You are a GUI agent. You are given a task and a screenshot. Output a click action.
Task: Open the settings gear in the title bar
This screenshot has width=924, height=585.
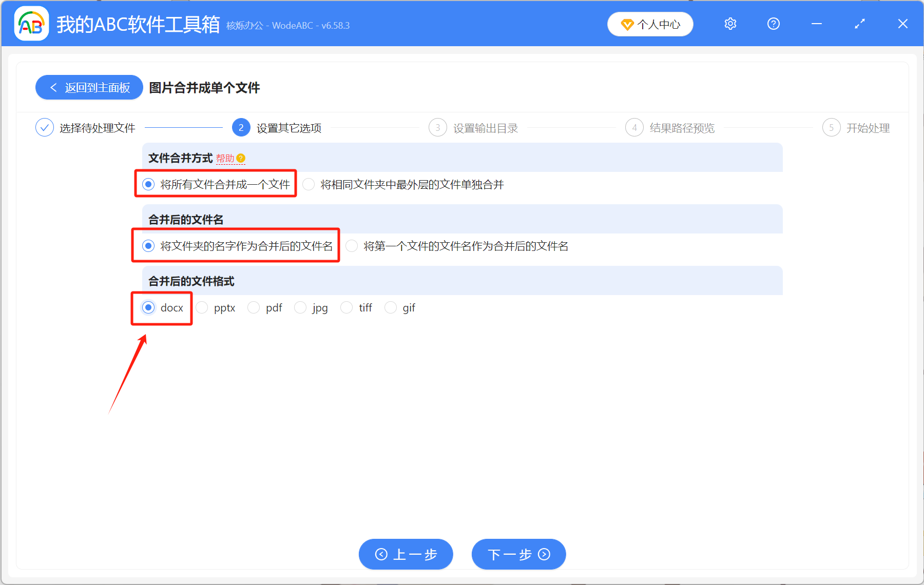pos(729,24)
